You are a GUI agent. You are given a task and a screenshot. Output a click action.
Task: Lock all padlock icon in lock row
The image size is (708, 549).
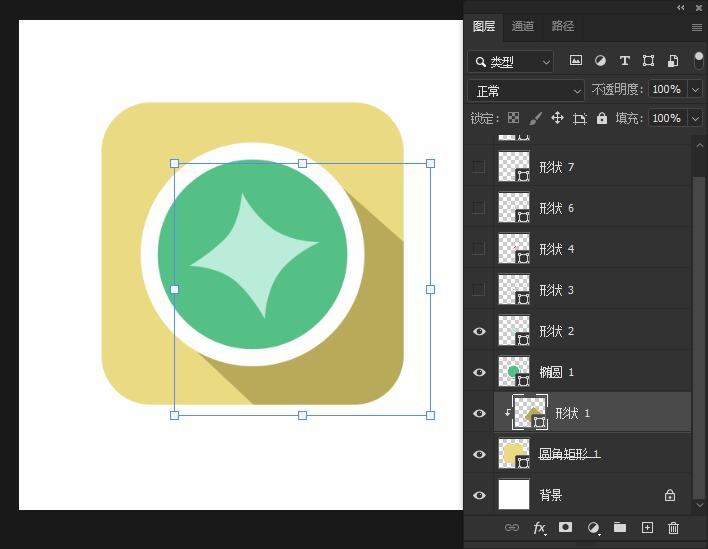click(x=602, y=118)
